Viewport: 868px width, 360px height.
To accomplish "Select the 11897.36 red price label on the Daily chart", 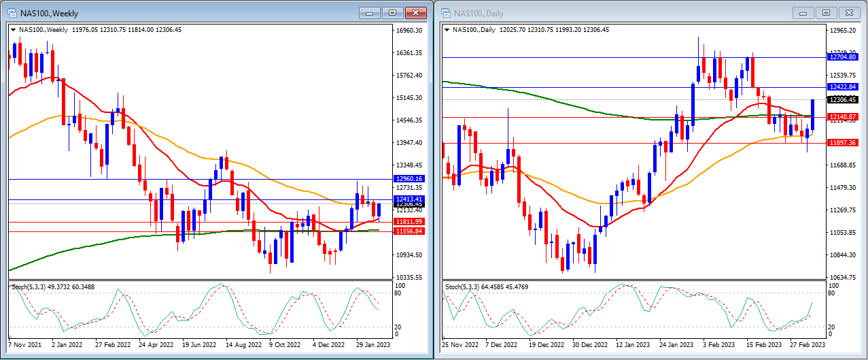I will tap(843, 143).
